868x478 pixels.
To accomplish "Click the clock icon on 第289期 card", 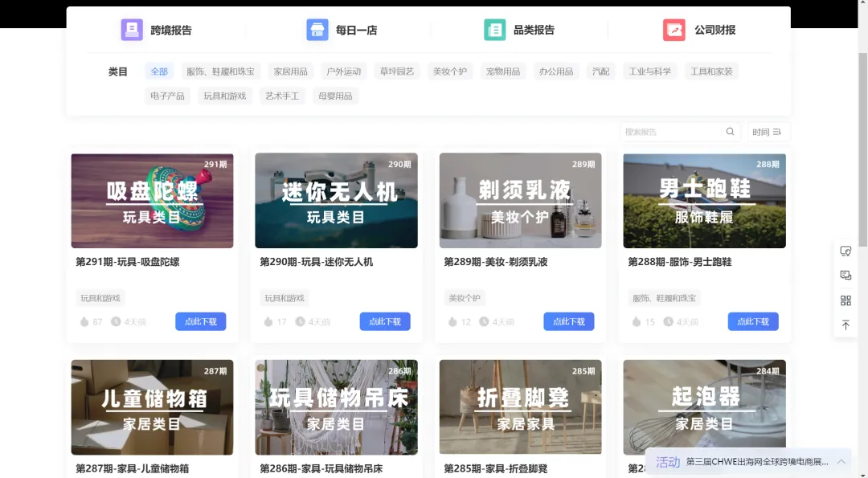I will click(484, 321).
